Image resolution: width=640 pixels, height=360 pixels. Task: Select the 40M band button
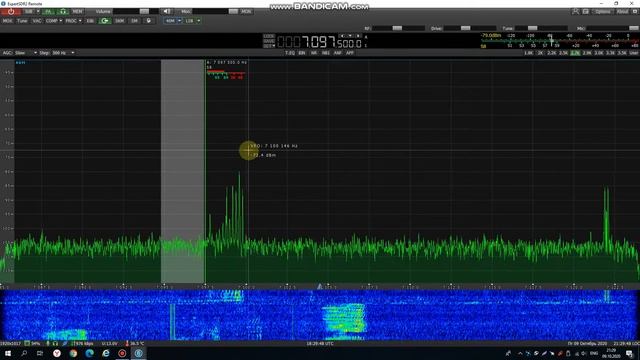tap(170, 20)
